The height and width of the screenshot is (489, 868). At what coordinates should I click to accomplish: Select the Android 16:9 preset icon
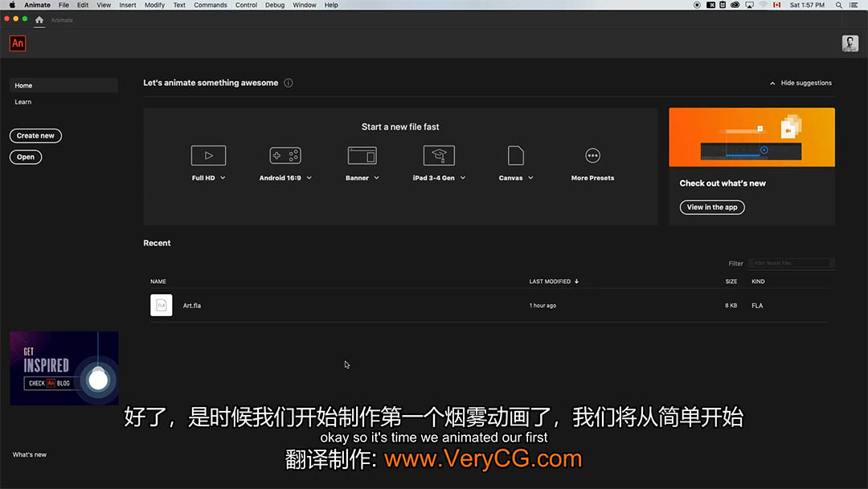click(285, 155)
